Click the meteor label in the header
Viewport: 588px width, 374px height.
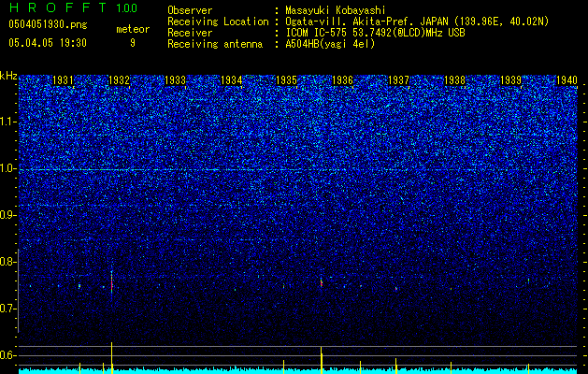[133, 29]
